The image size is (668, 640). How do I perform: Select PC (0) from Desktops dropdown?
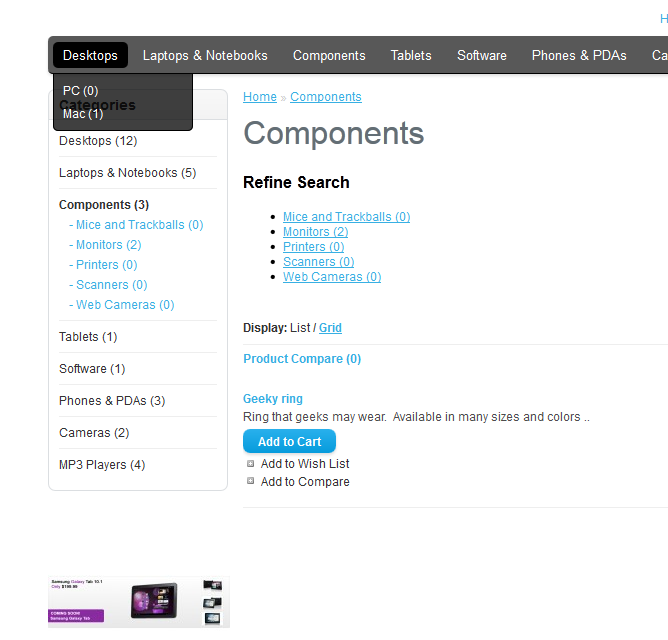click(x=80, y=91)
